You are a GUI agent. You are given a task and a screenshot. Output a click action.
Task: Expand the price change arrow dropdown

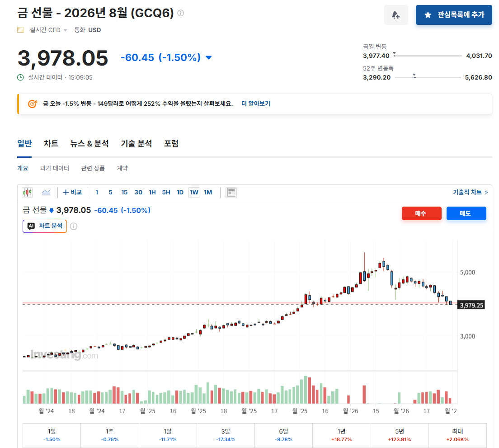[x=209, y=57]
